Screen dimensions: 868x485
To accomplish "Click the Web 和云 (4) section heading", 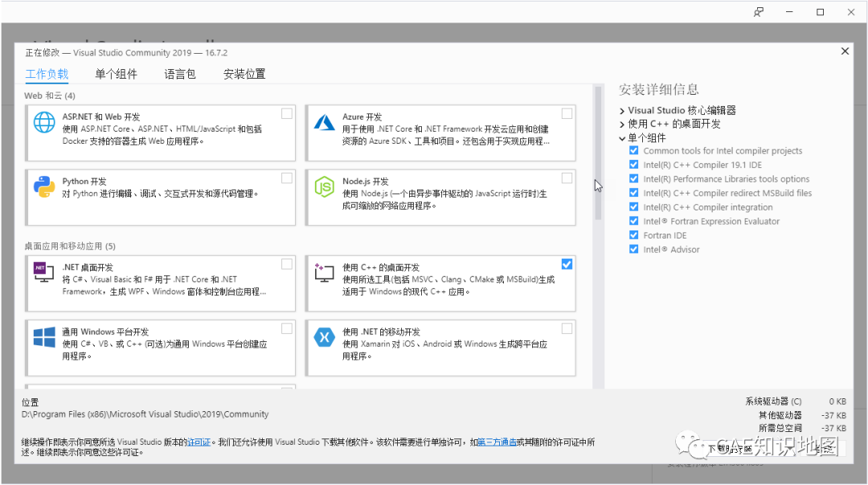I will click(50, 96).
